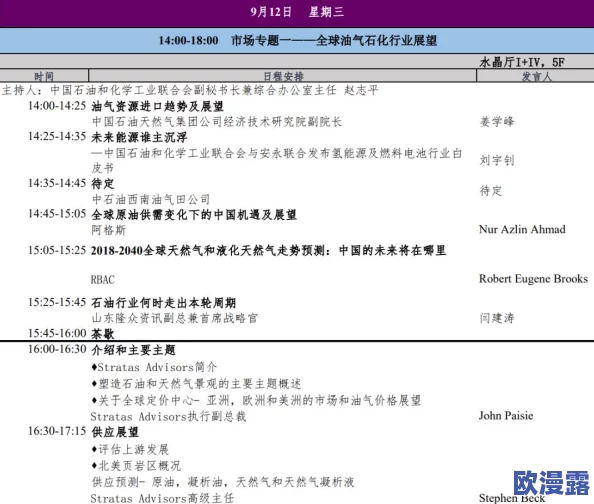Click time slot '15:25-15:45'

point(57,302)
